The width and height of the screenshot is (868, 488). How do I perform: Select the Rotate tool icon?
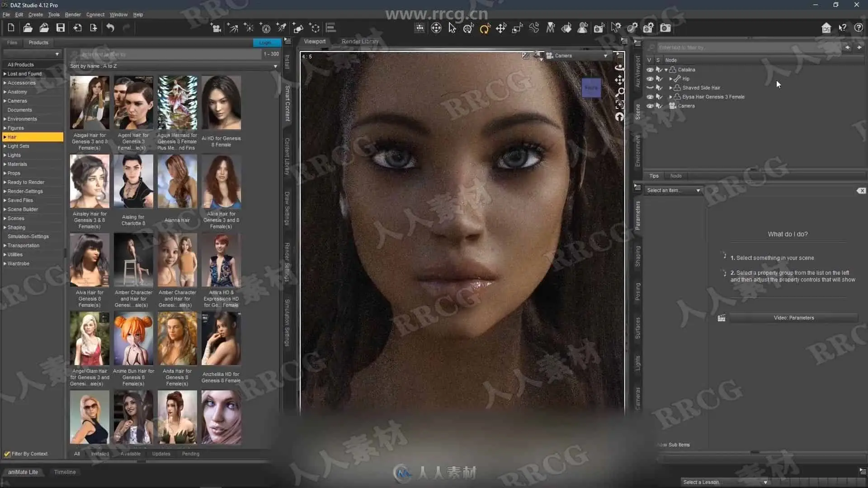(x=485, y=28)
